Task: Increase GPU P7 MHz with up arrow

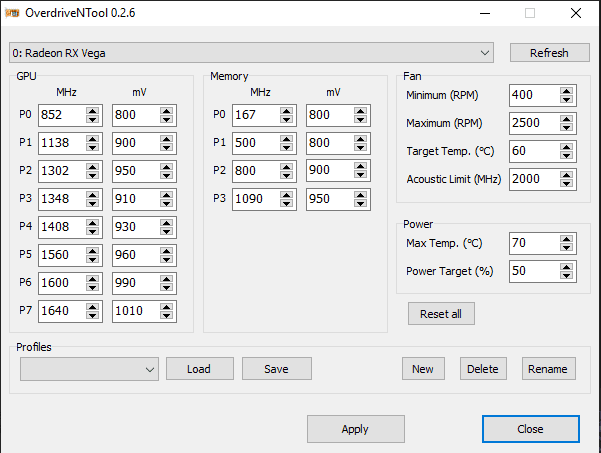Action: [92, 307]
